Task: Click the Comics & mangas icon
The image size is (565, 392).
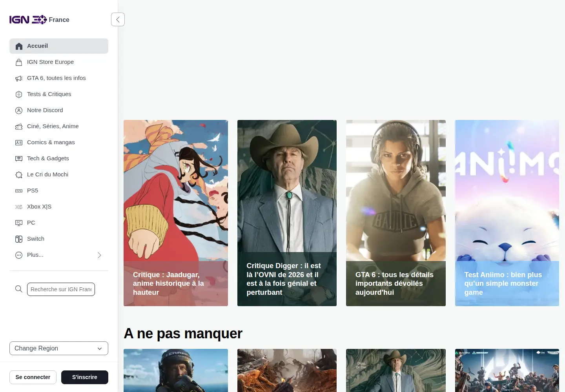Action: tap(19, 143)
